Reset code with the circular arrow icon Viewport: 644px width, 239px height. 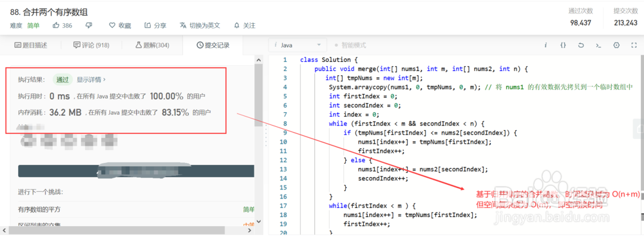coord(581,45)
